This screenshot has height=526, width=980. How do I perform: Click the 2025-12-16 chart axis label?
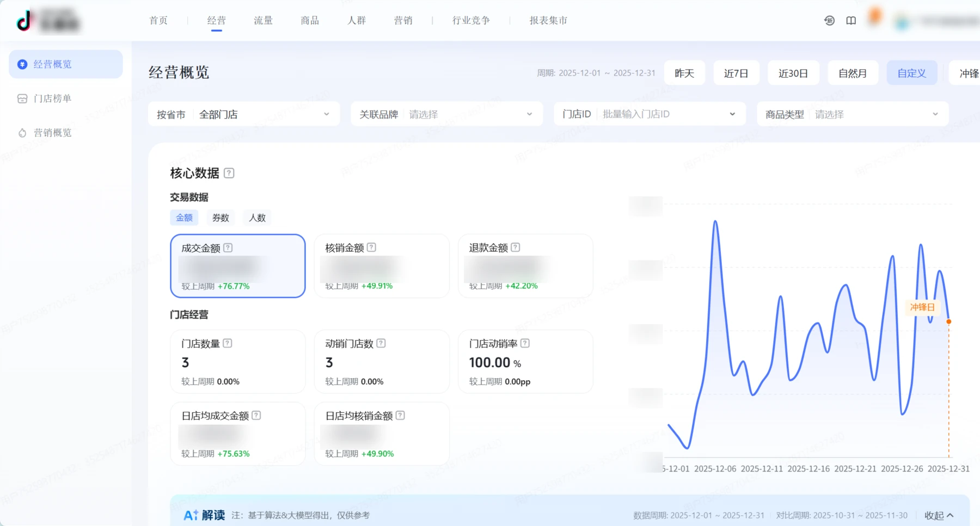pos(808,468)
